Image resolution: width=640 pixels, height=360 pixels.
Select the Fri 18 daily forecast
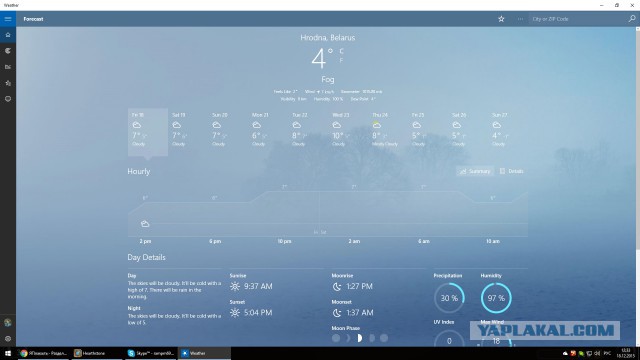148,132
